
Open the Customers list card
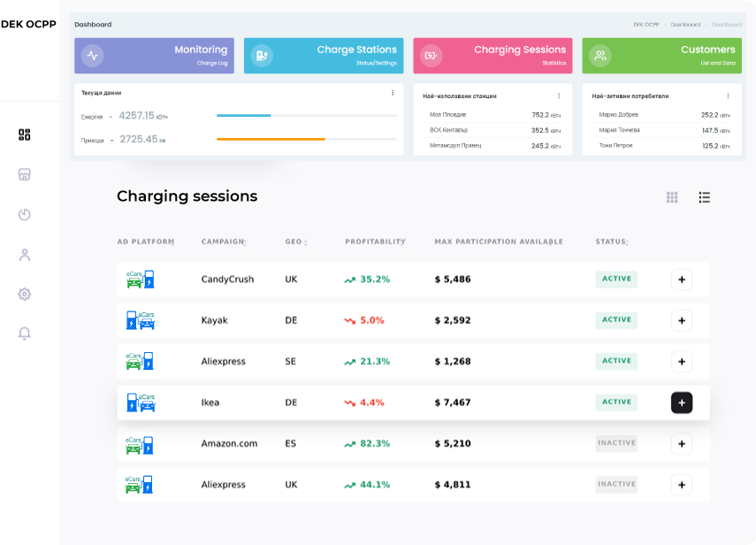tap(661, 56)
